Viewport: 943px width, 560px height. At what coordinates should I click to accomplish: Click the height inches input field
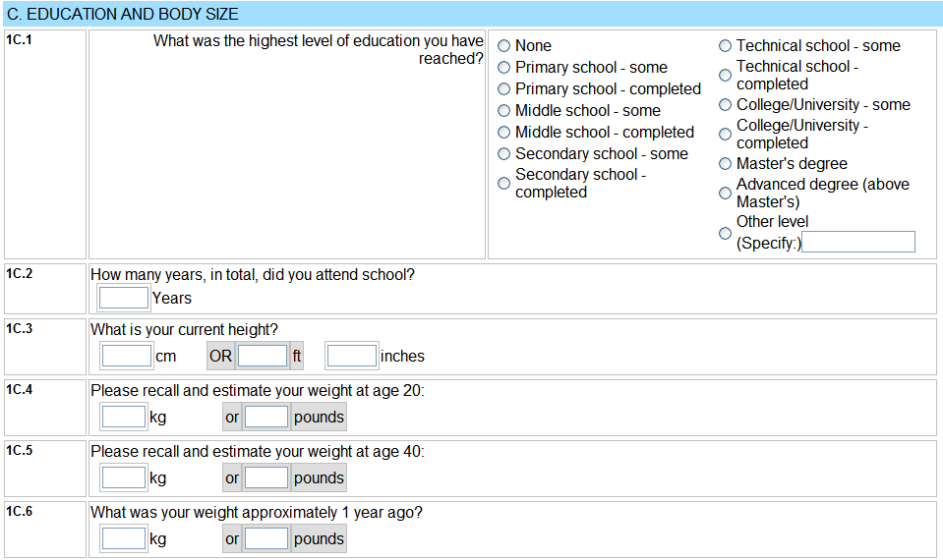351,356
